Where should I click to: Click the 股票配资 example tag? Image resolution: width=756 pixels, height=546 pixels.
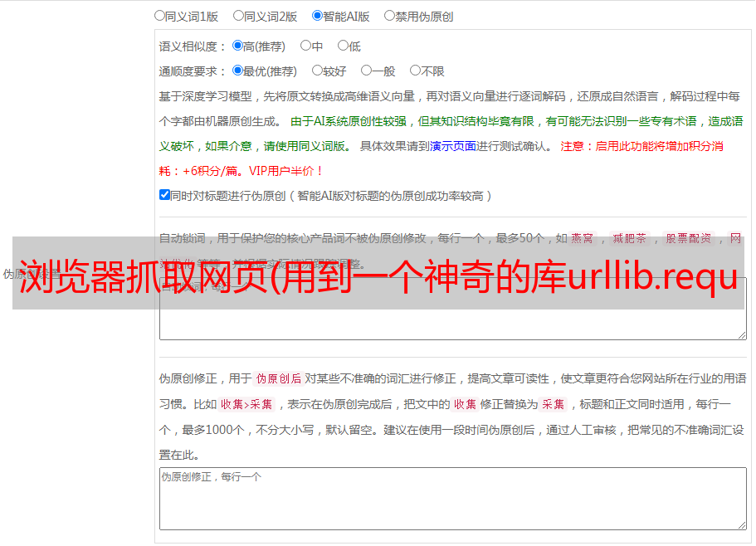coord(689,238)
